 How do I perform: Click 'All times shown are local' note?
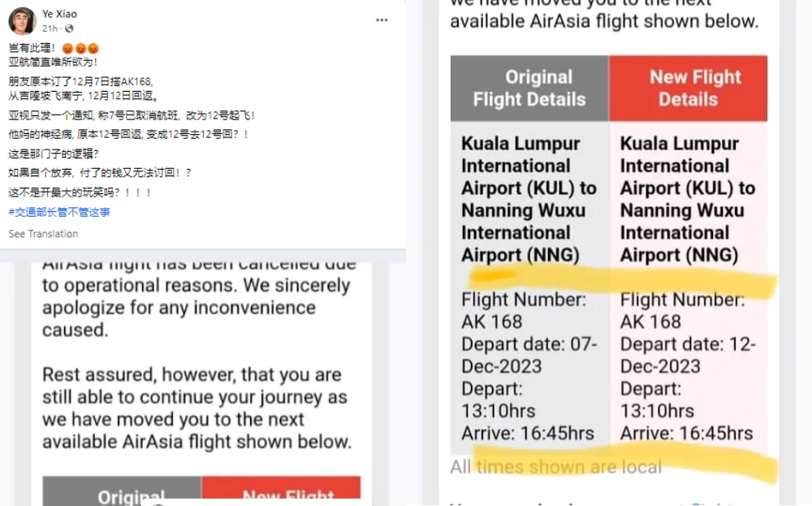point(555,467)
